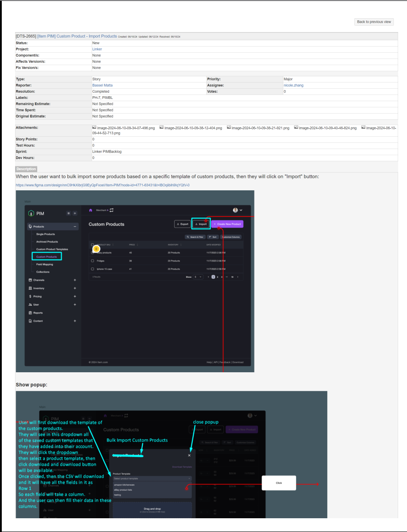Click the Drag and drop upload area
The width and height of the screenshot is (407, 532).
click(x=152, y=510)
